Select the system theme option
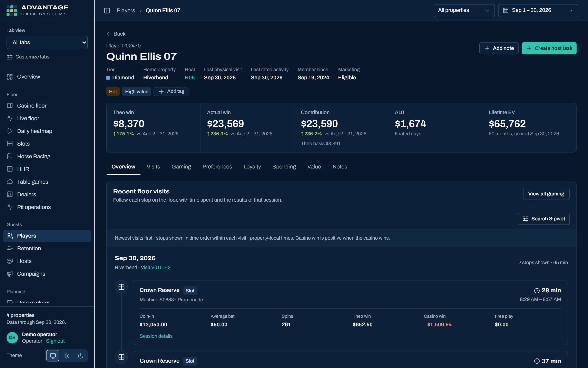This screenshot has height=368, width=588. (53, 356)
